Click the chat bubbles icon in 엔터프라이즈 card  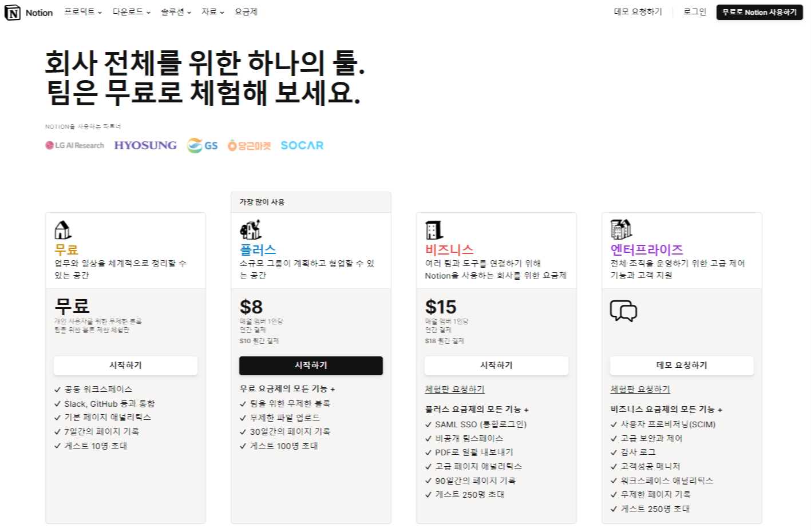(x=623, y=311)
